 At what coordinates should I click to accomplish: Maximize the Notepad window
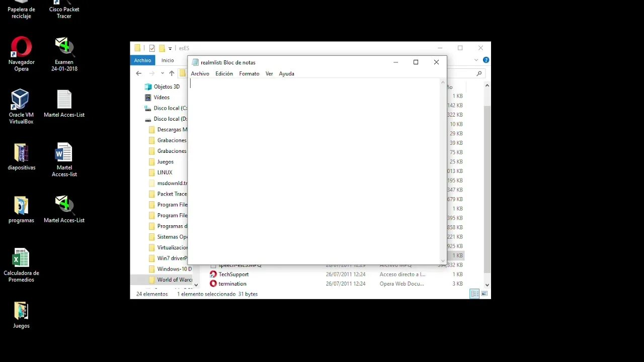(416, 62)
